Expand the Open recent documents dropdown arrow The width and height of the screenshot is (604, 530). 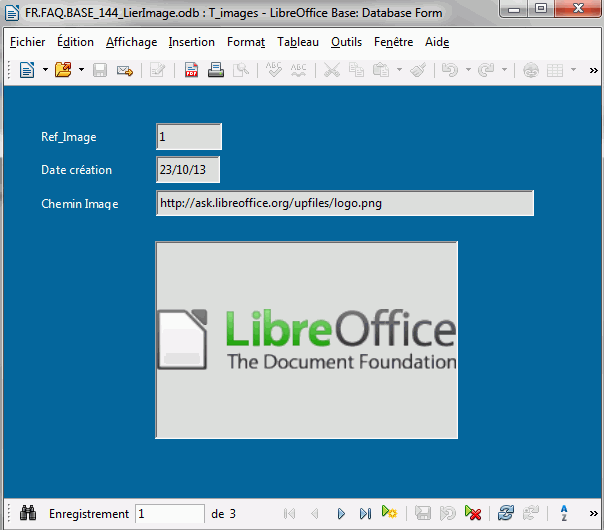(x=81, y=70)
